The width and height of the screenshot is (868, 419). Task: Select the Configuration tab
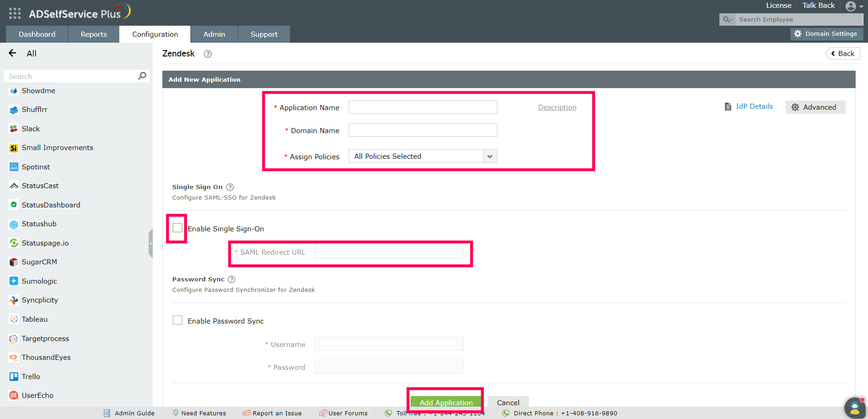click(x=155, y=34)
